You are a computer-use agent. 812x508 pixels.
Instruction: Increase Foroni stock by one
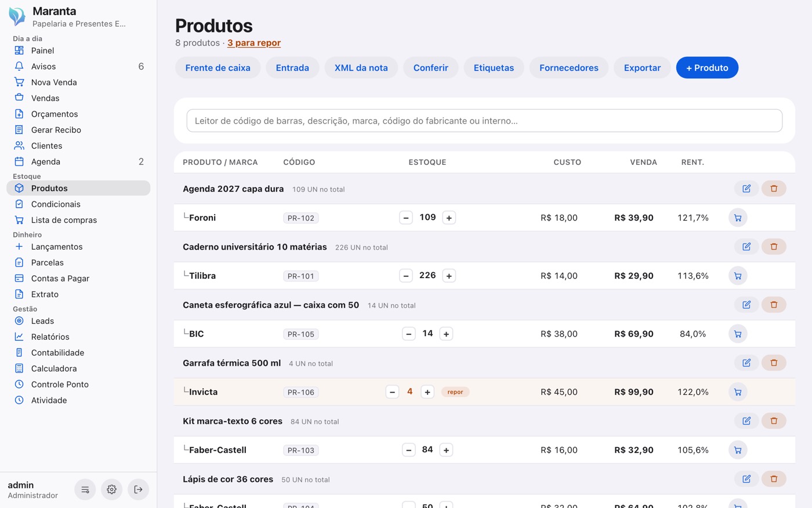(449, 218)
